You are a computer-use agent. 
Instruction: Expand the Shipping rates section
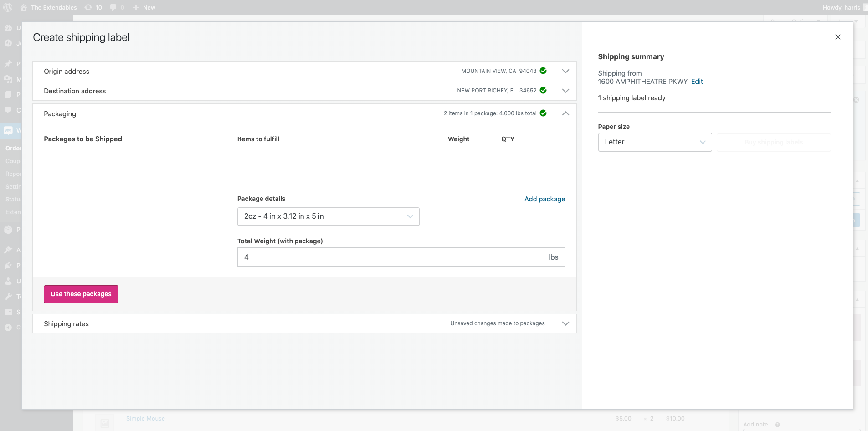click(x=565, y=323)
